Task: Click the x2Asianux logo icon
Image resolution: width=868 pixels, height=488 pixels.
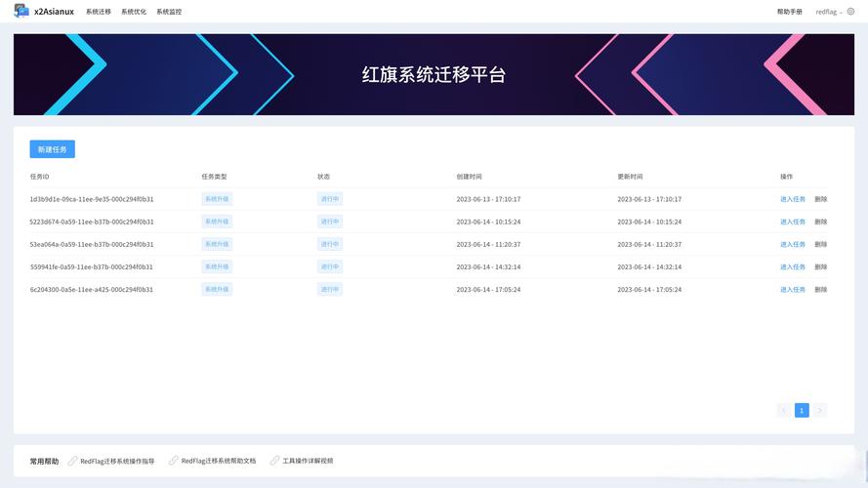Action: pyautogui.click(x=21, y=11)
